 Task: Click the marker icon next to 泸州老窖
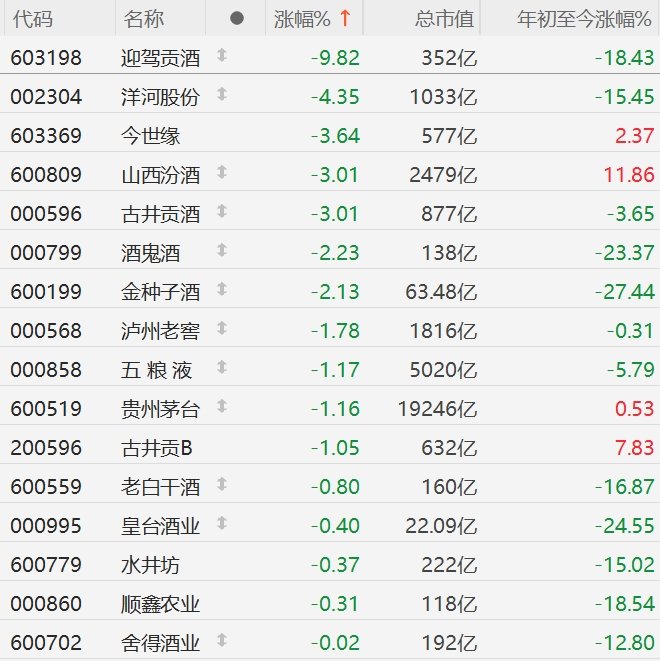click(222, 328)
